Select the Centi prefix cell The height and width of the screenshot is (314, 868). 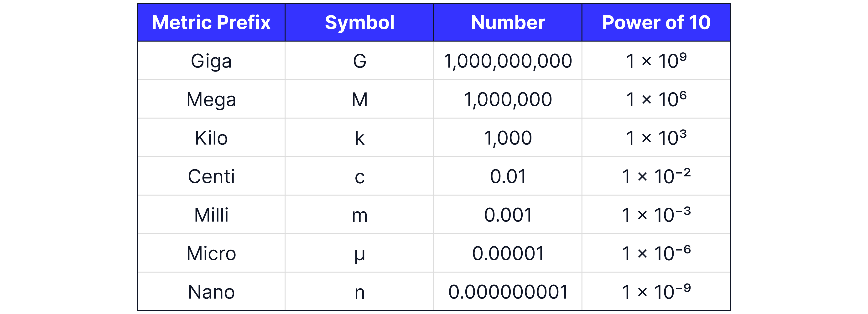click(x=211, y=176)
